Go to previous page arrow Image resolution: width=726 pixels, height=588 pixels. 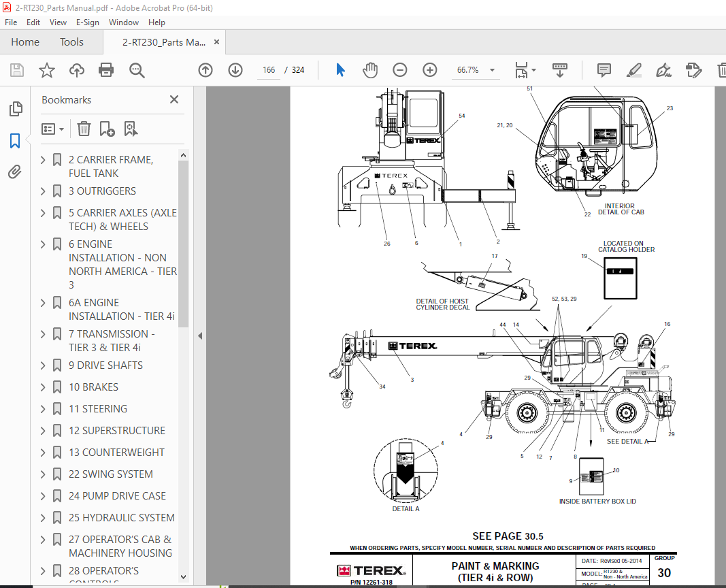[205, 70]
